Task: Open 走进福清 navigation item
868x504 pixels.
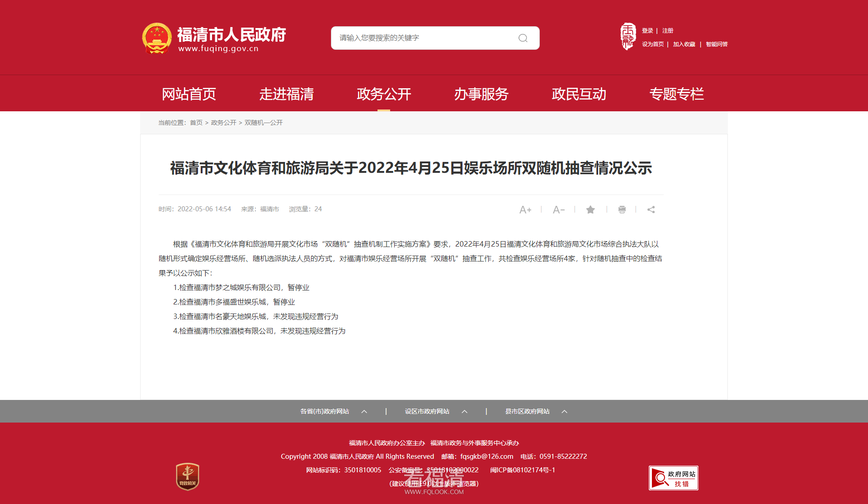Action: [x=286, y=94]
